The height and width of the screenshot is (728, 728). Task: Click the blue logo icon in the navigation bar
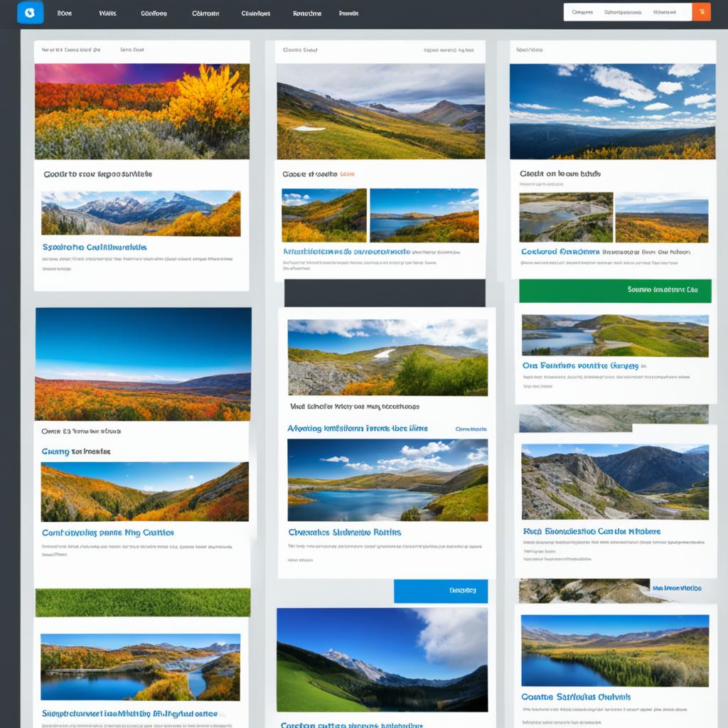click(30, 12)
